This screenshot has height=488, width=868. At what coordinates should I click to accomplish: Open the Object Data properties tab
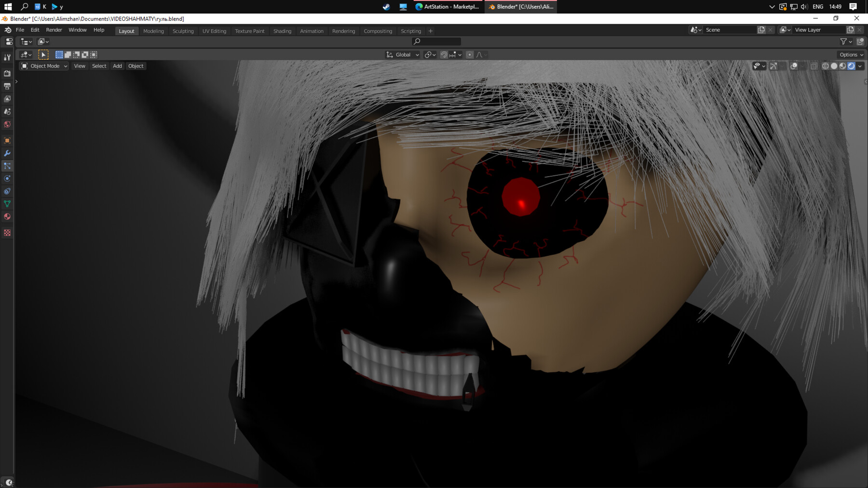(x=7, y=204)
